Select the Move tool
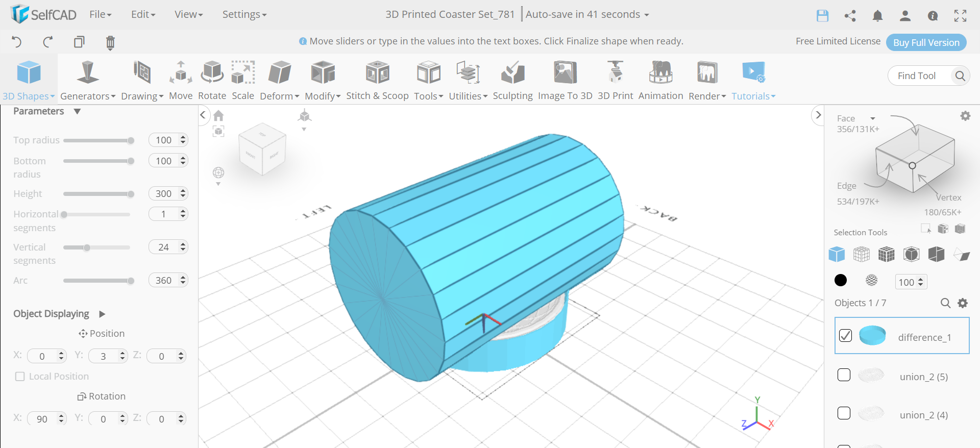The width and height of the screenshot is (980, 448). [x=181, y=80]
